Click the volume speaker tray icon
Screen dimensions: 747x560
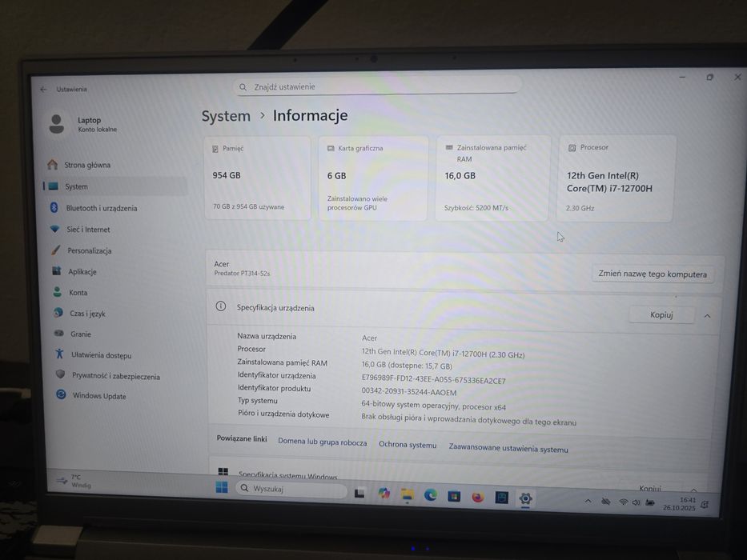[636, 502]
